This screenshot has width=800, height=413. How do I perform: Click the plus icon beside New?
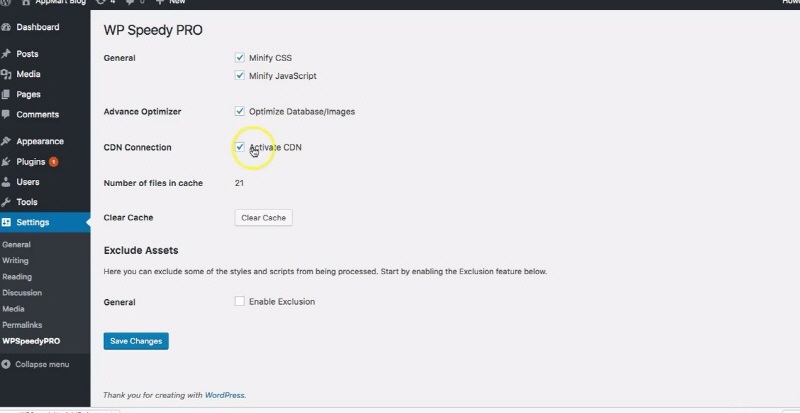tap(160, 2)
